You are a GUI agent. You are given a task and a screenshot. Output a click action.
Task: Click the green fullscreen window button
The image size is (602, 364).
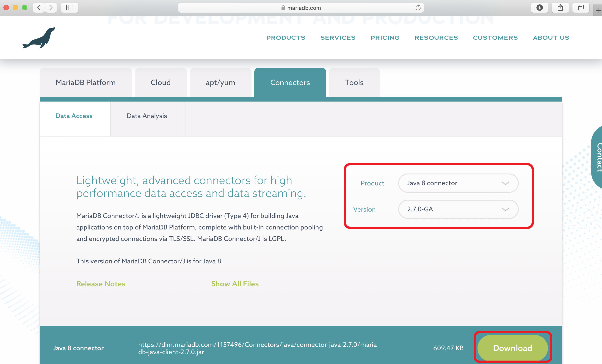point(25,8)
